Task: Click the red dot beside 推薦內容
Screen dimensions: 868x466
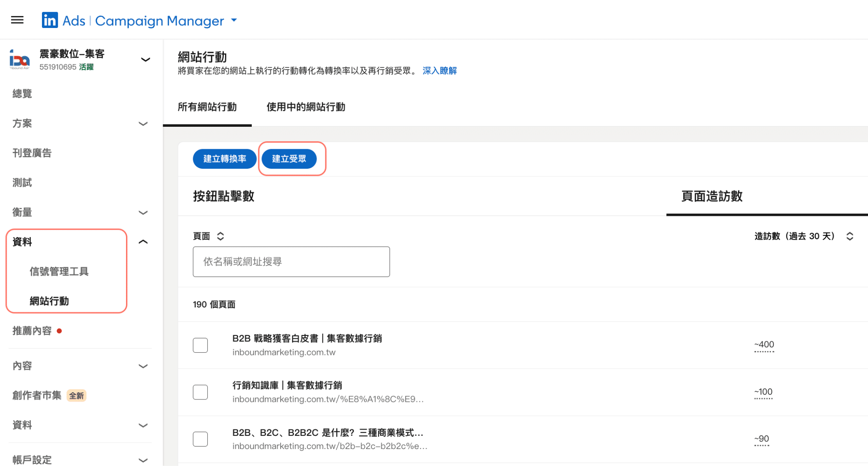Action: [59, 331]
